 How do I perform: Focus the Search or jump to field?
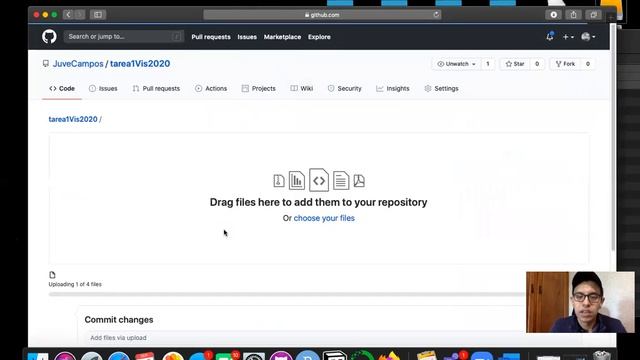tap(124, 37)
